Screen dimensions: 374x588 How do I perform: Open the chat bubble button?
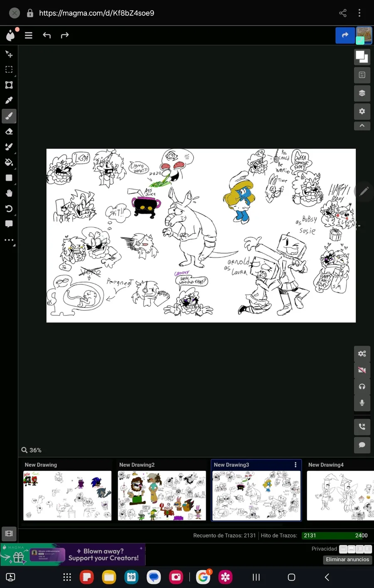[x=362, y=445]
